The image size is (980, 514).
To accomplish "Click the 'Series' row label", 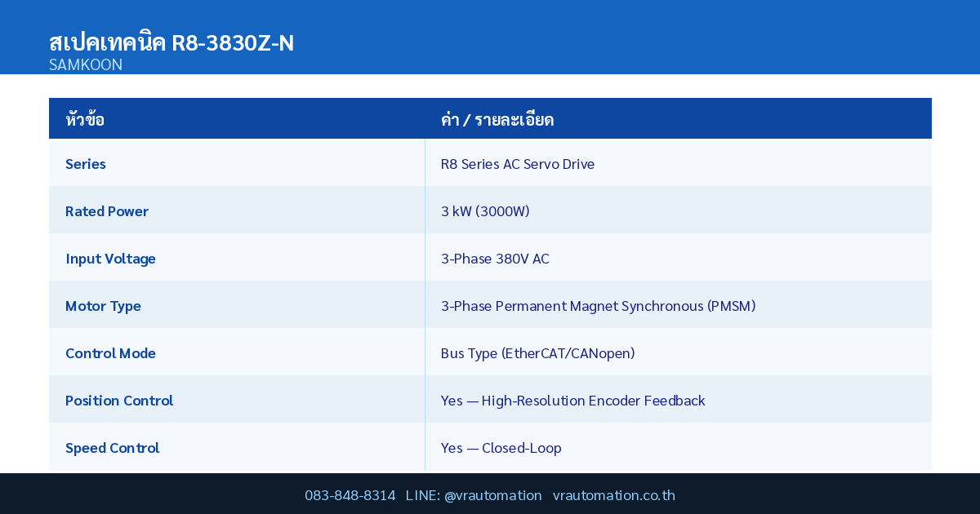I will coord(86,164).
